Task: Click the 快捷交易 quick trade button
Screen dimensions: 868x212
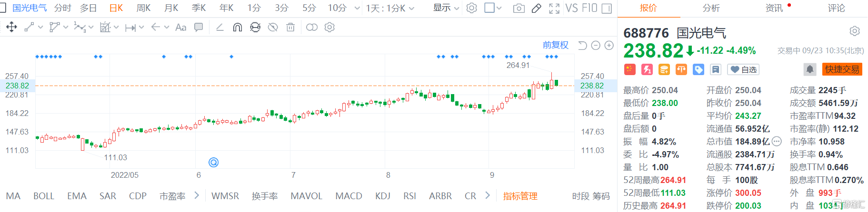Action: 842,69
